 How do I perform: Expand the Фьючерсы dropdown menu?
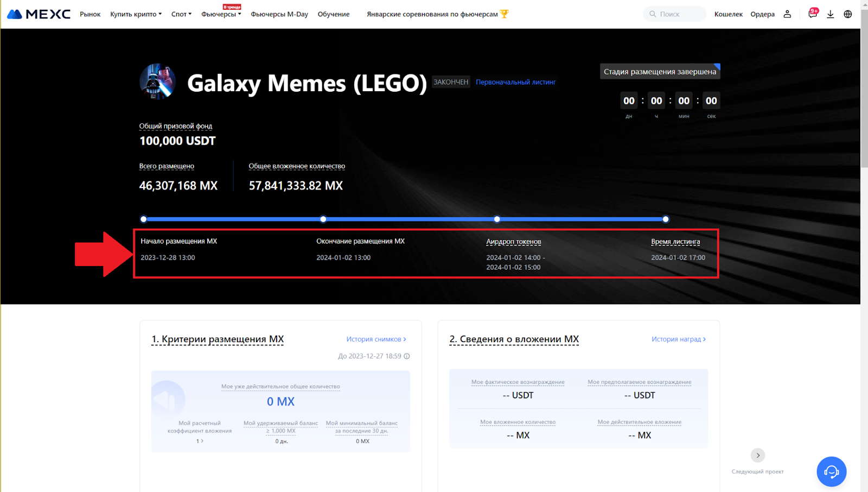coord(221,14)
